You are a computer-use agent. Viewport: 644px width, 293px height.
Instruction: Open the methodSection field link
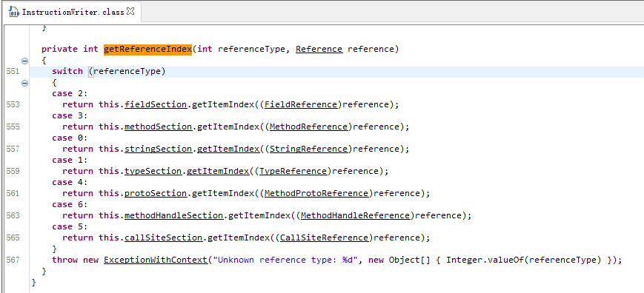[x=158, y=127]
